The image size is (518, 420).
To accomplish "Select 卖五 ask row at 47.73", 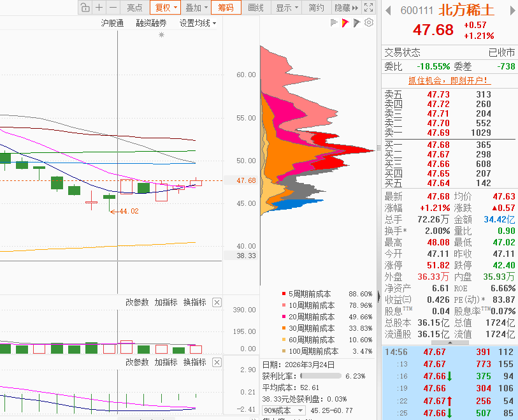I will (450, 94).
